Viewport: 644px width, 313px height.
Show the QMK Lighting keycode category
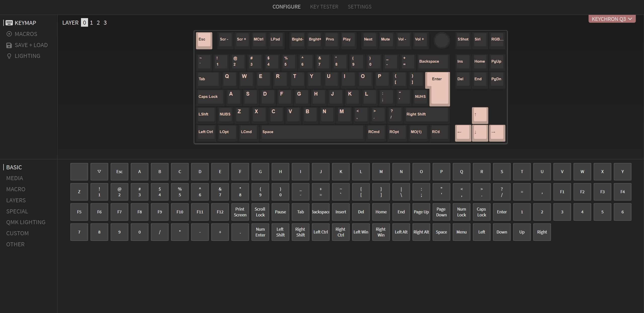coord(26,222)
